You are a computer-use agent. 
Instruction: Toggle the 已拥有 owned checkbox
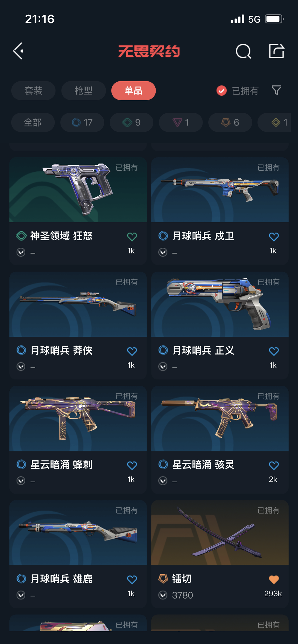point(222,90)
